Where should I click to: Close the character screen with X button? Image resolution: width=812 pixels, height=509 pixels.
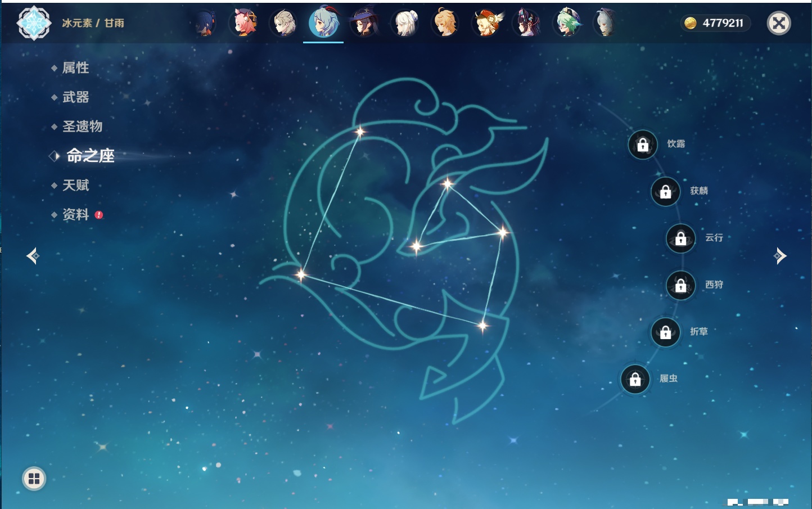779,23
